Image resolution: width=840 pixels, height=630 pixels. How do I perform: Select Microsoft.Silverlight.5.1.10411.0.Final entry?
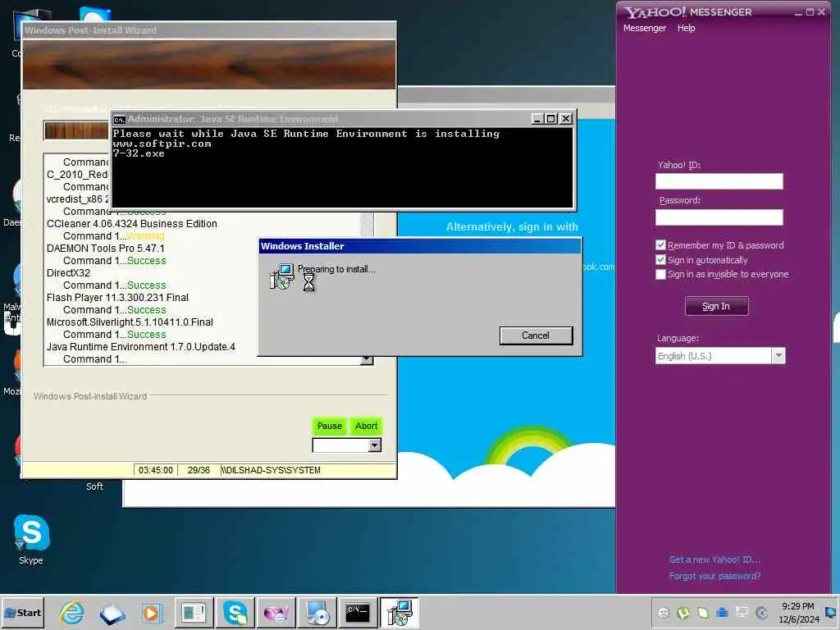point(130,322)
